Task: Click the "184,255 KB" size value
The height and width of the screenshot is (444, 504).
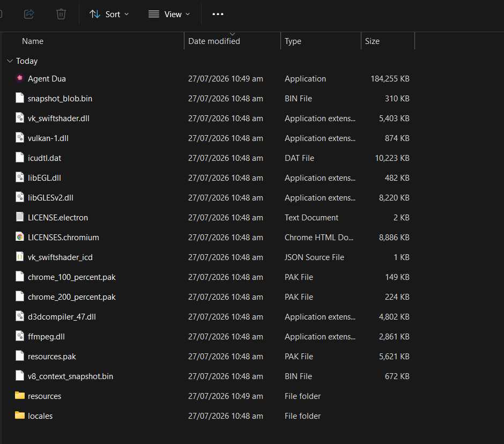Action: click(390, 79)
